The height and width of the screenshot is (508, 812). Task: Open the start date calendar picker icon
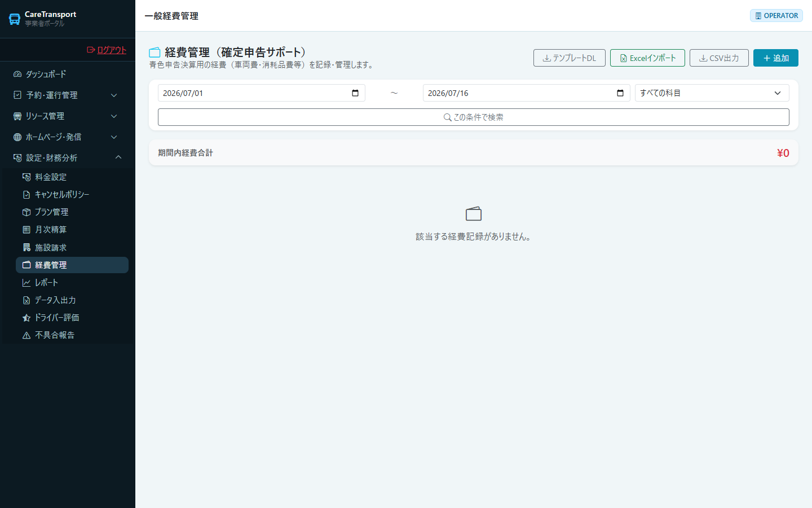point(355,93)
